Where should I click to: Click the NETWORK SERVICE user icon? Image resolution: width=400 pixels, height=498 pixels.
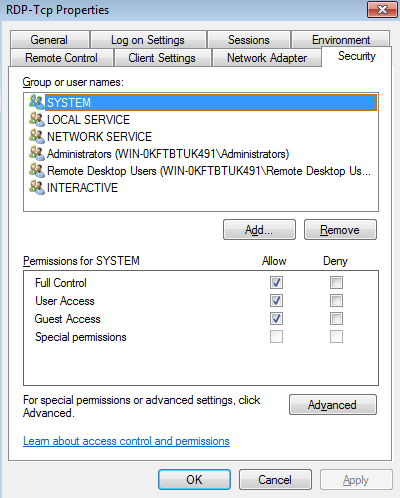pyautogui.click(x=36, y=136)
